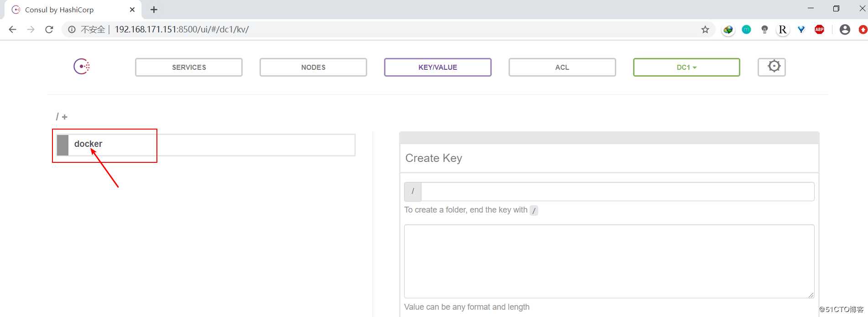Go forward to next page
This screenshot has width=868, height=317.
coord(31,30)
